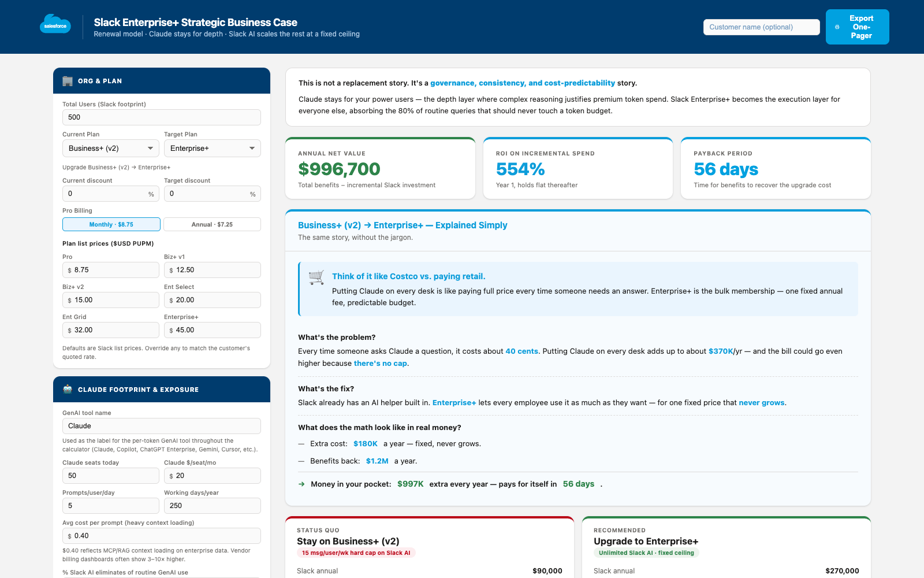
Task: Click the $180K extra cost value
Action: (366, 444)
